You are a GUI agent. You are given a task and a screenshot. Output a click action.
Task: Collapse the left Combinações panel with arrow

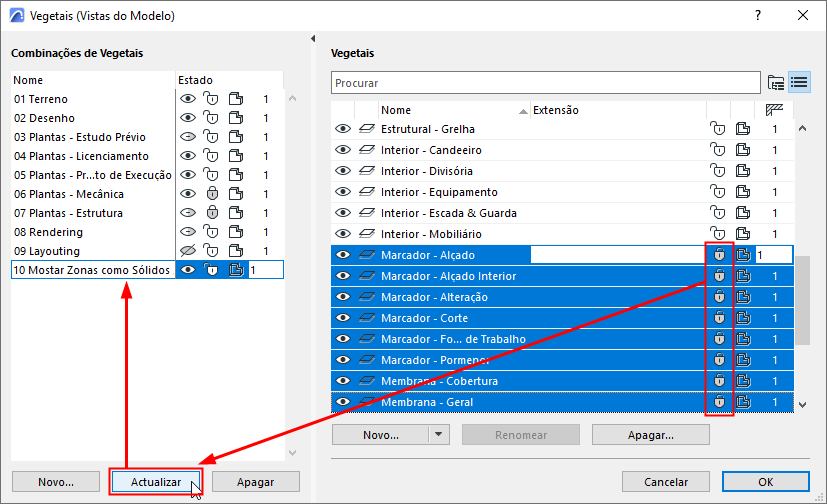pyautogui.click(x=313, y=38)
